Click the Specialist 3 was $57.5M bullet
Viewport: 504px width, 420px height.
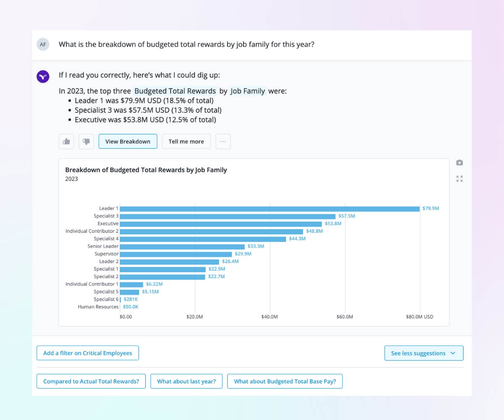click(x=148, y=110)
